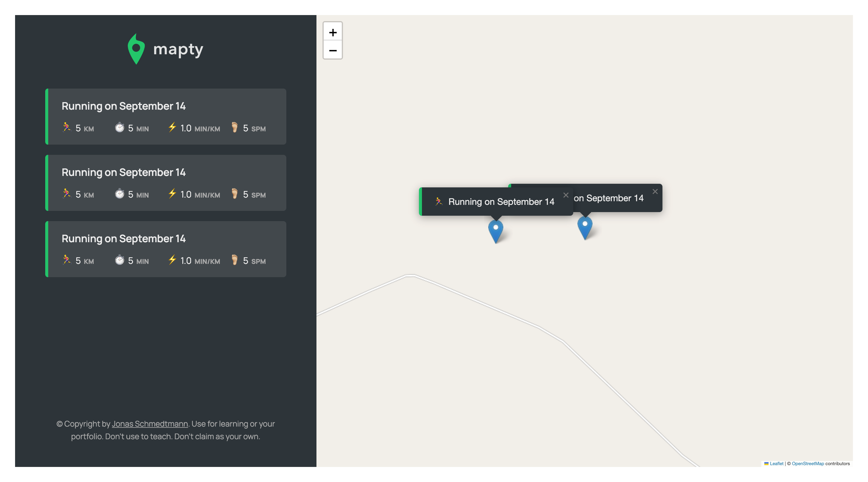Viewport: 868px width, 482px height.
Task: Click the mapty title text
Action: pos(178,49)
